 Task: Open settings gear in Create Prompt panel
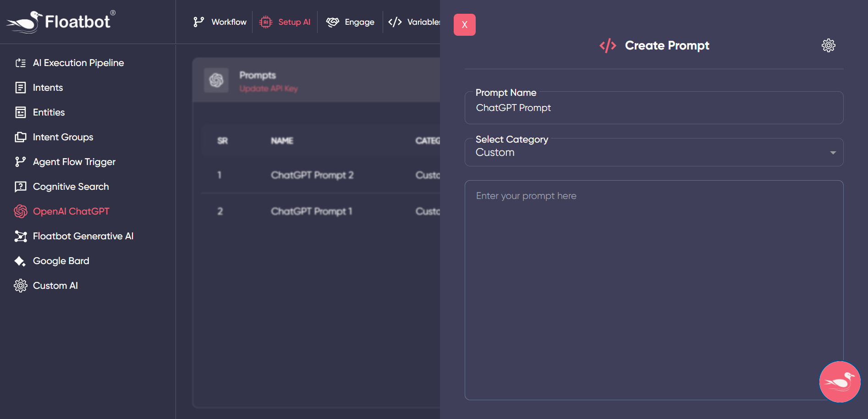(828, 45)
